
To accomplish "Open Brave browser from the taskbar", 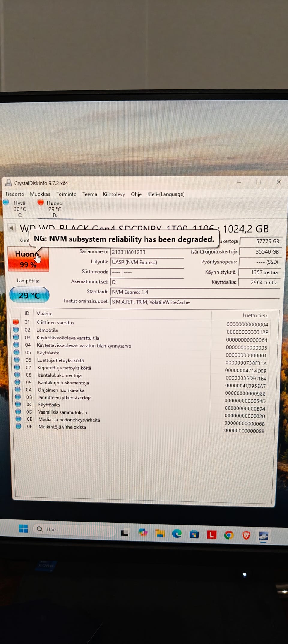I will [246, 535].
